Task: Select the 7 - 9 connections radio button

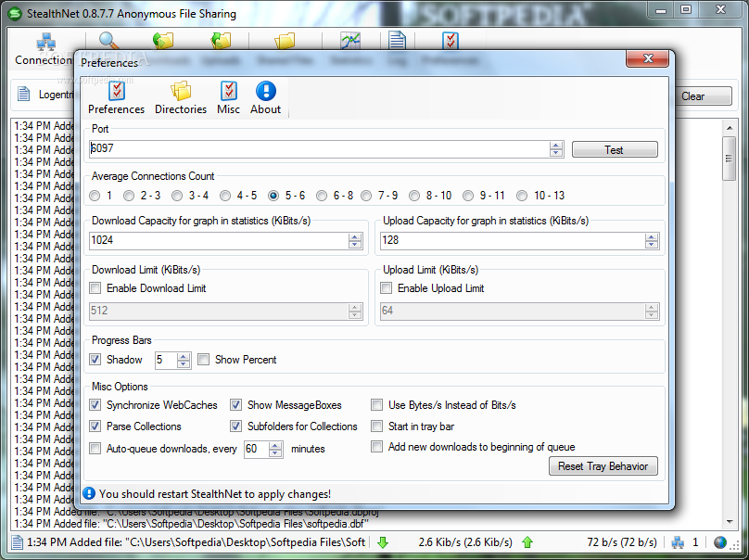Action: (x=366, y=196)
